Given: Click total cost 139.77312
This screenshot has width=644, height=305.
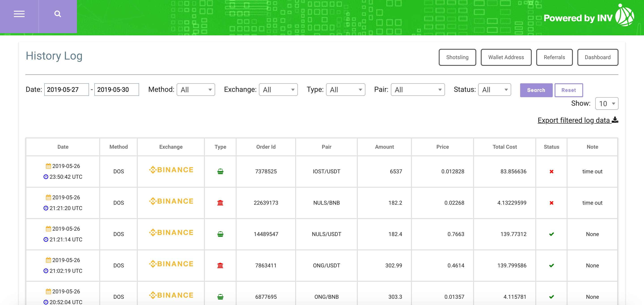Looking at the screenshot, I should point(513,234).
